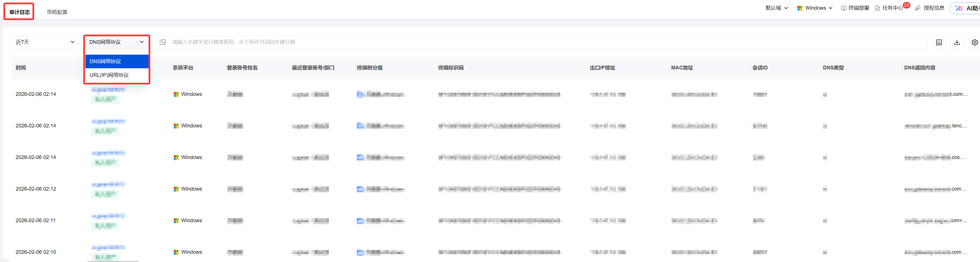Select DNS网络协议 option in the list
Image resolution: width=980 pixels, height=262 pixels.
click(117, 61)
